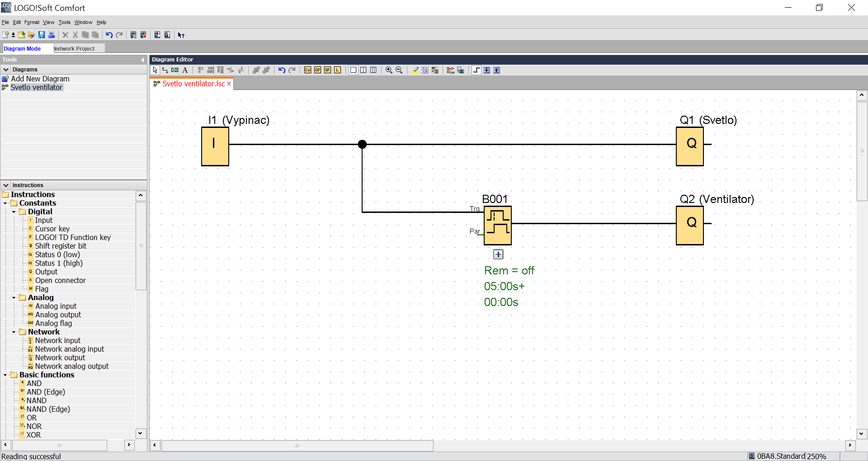Close the Svetlo ventilator.lsc tab
Screen dimensions: 868x461
229,84
